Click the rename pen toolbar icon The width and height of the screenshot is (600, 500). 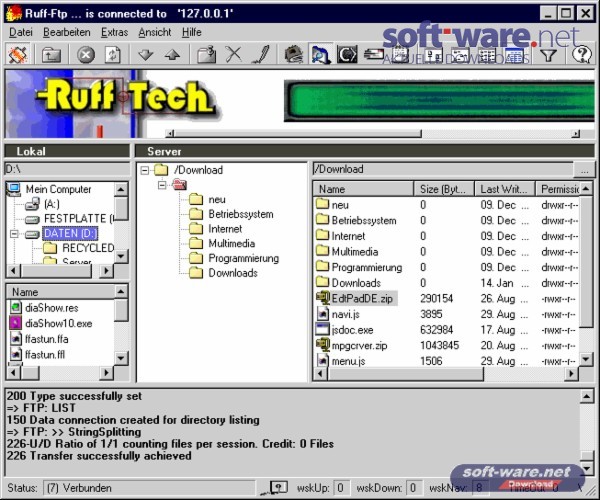262,55
